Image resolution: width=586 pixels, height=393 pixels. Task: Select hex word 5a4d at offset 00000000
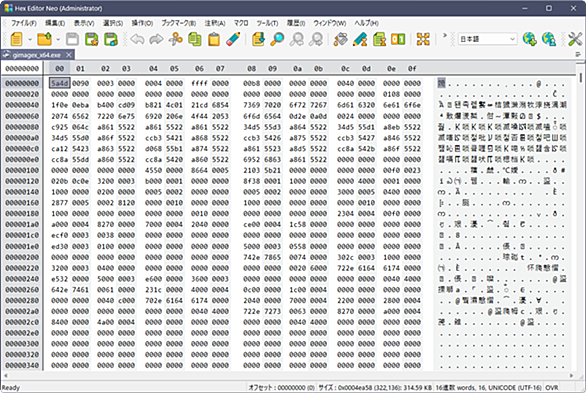click(x=59, y=83)
